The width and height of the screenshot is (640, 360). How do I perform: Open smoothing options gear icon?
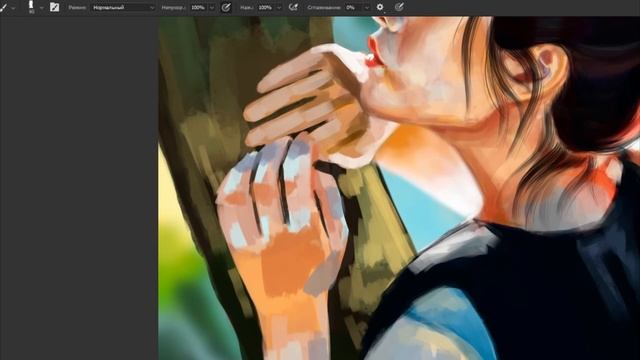point(380,7)
